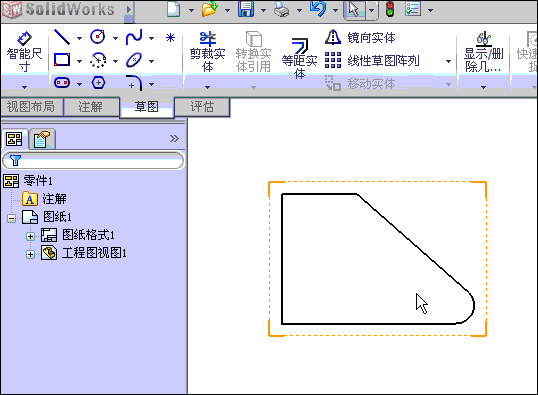
Task: Open the FeatureManager design tree tab
Action: tap(14, 139)
